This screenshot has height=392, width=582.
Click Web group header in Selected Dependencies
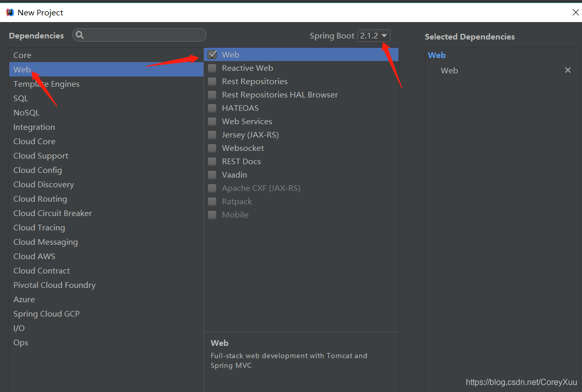coord(437,55)
